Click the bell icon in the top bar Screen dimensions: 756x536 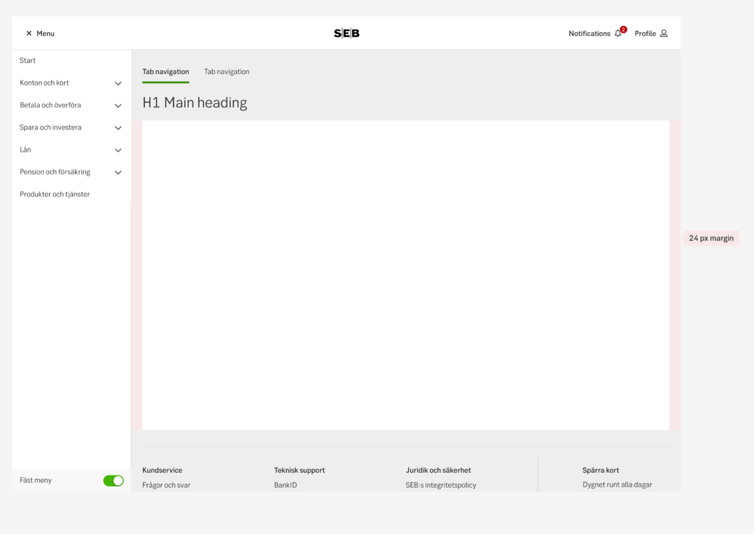click(617, 33)
